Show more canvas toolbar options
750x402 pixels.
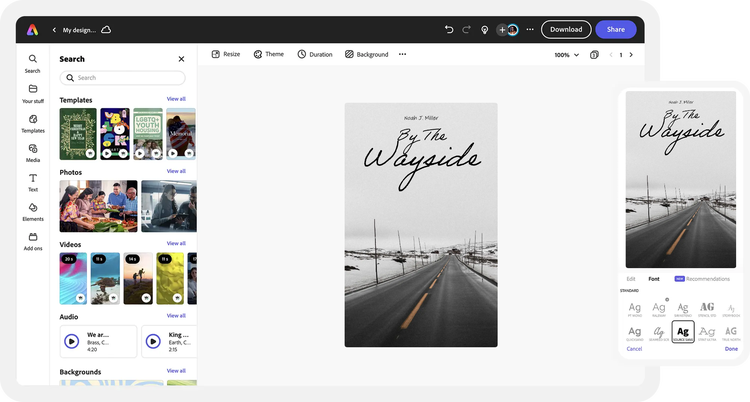[402, 54]
